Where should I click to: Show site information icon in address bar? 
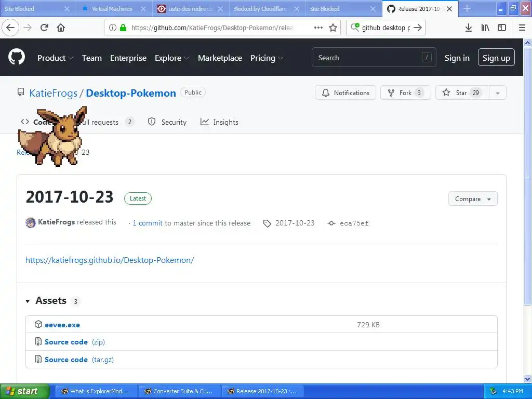(112, 28)
